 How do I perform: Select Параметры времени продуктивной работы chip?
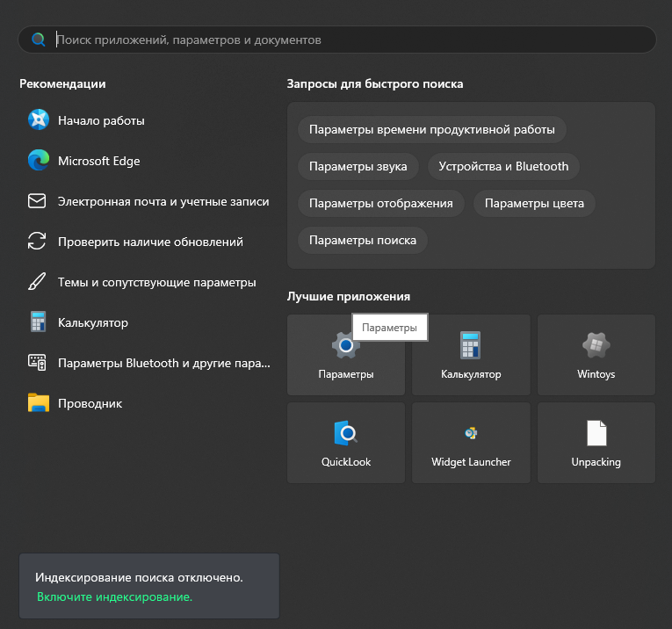tap(431, 129)
